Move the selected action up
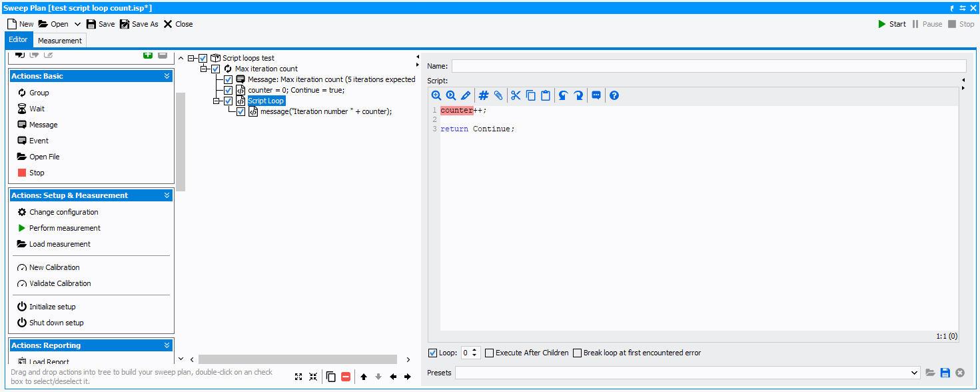This screenshot has height=392, width=980. pyautogui.click(x=364, y=377)
